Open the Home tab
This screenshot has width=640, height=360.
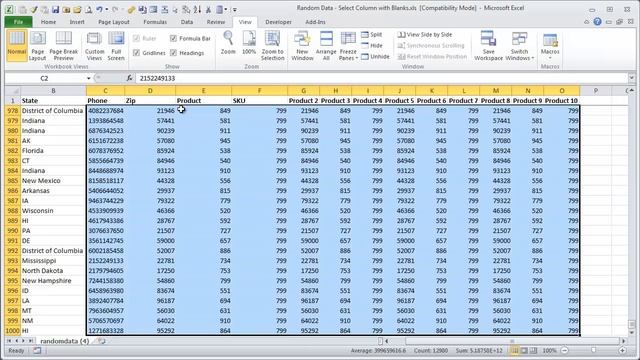coord(48,22)
